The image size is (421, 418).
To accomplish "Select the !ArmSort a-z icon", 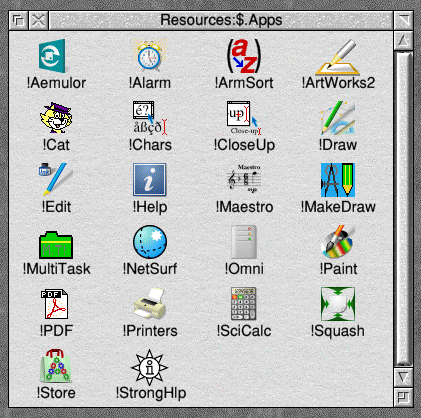I will (244, 56).
